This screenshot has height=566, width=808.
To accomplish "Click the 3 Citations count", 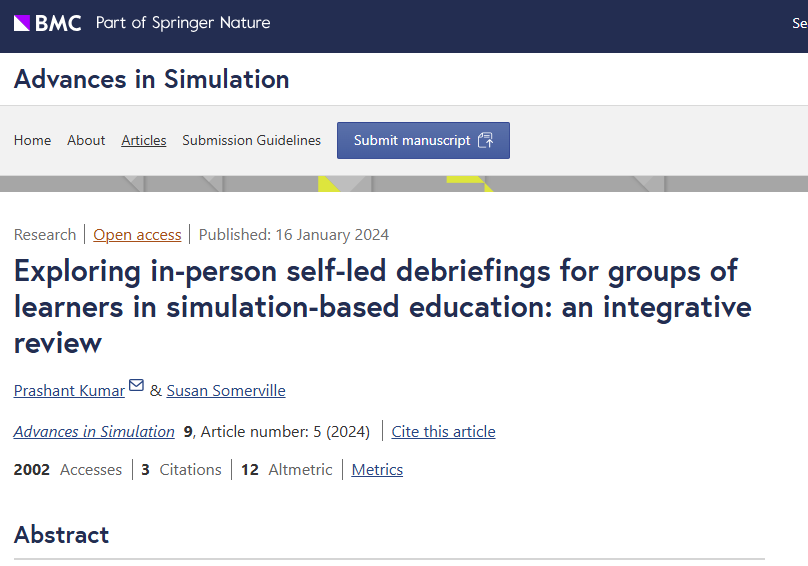I will point(181,470).
